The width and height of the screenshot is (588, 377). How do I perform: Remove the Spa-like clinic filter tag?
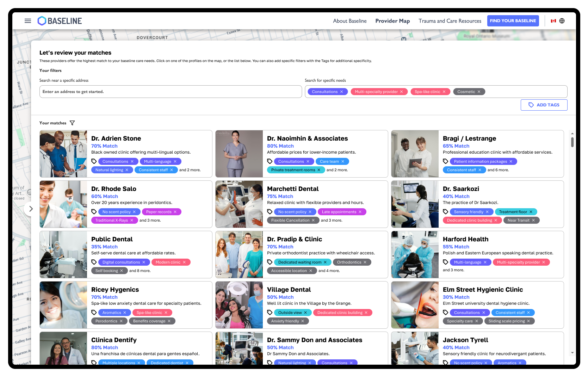(x=444, y=92)
